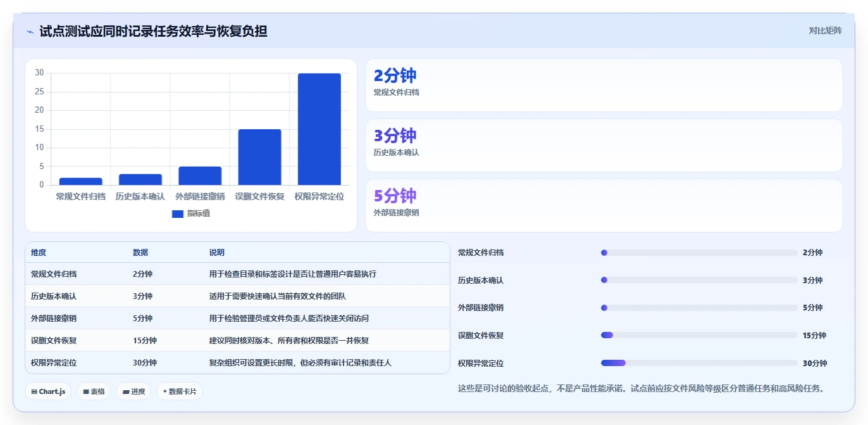Click the 误删文件恢复 axis label under the chart
This screenshot has width=868, height=425.
pyautogui.click(x=259, y=197)
